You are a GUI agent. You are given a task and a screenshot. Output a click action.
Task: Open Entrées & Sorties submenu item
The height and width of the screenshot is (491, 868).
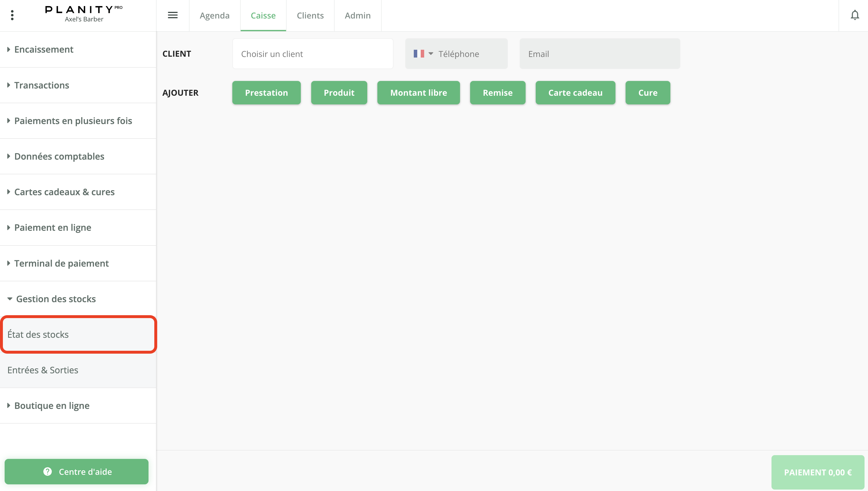(x=43, y=370)
